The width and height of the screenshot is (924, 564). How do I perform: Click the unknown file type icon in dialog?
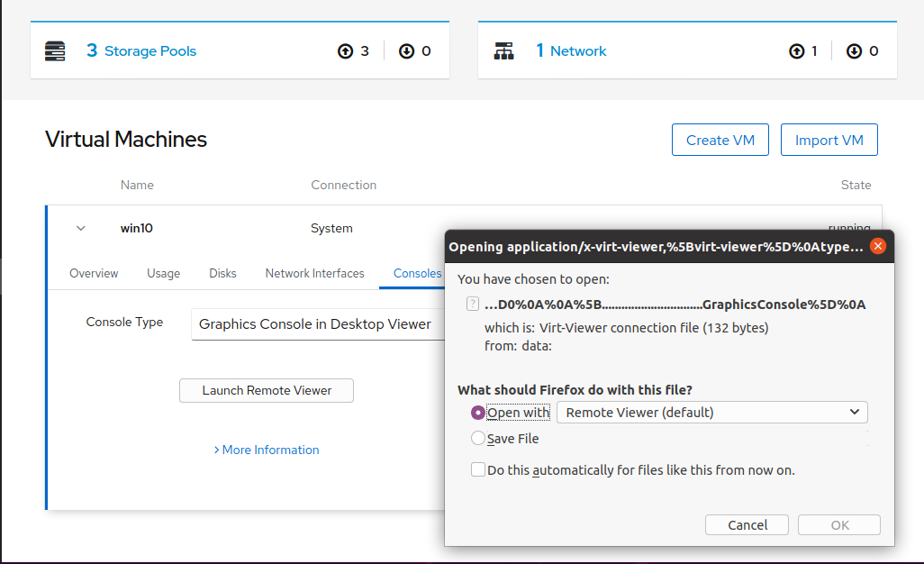tap(472, 304)
